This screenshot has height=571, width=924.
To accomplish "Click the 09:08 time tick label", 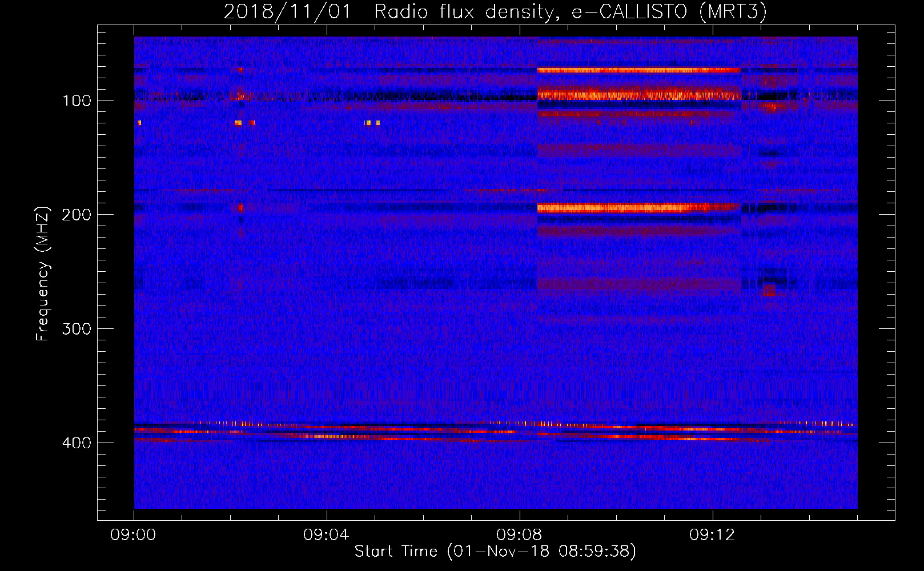I will pyautogui.click(x=519, y=535).
